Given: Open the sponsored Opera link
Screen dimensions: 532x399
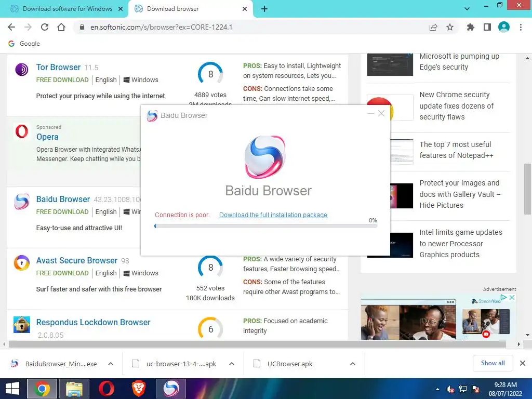Looking at the screenshot, I should [x=47, y=137].
